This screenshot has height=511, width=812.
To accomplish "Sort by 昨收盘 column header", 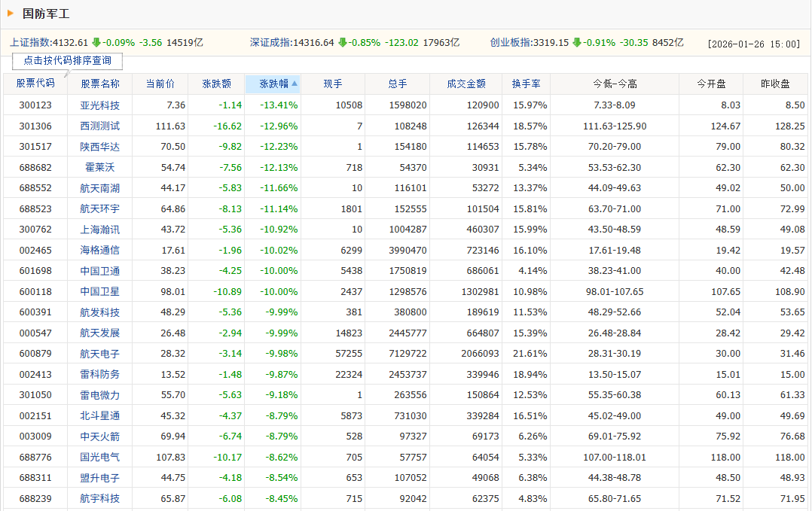I will click(775, 84).
